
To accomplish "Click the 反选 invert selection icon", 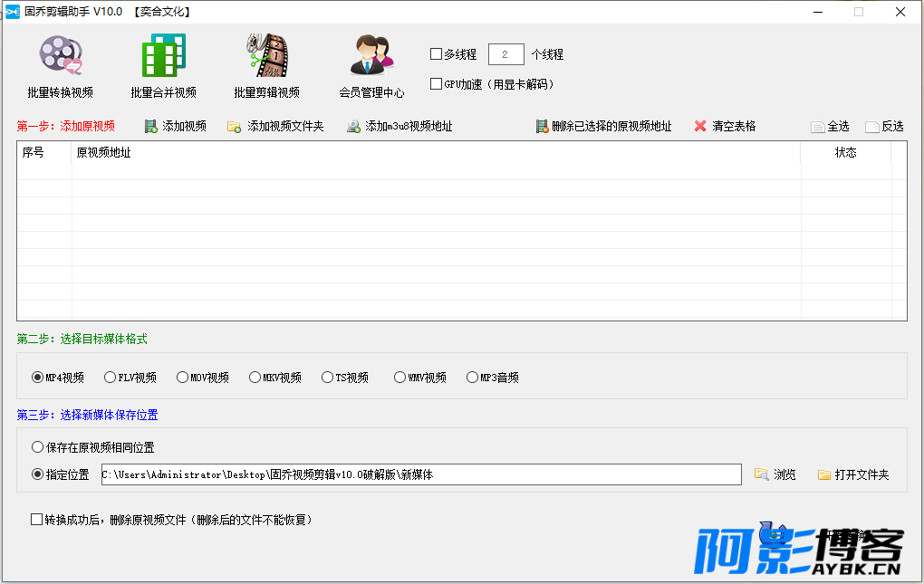I will point(872,127).
